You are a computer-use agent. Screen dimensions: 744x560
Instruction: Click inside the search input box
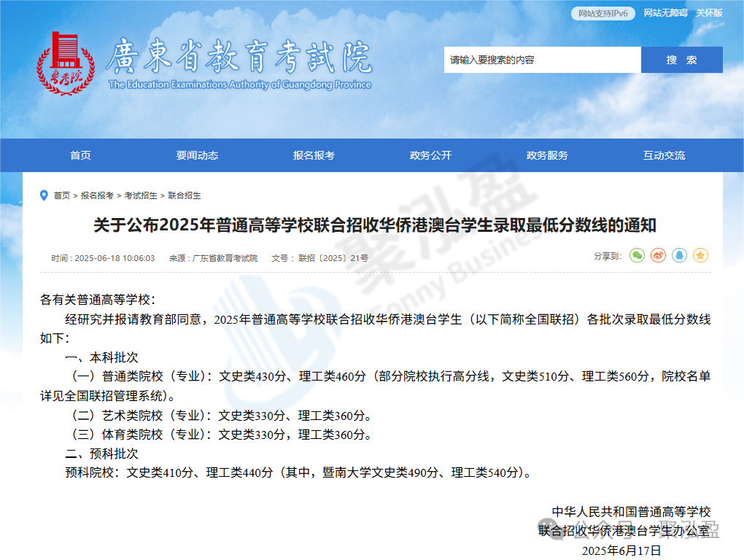pos(540,60)
